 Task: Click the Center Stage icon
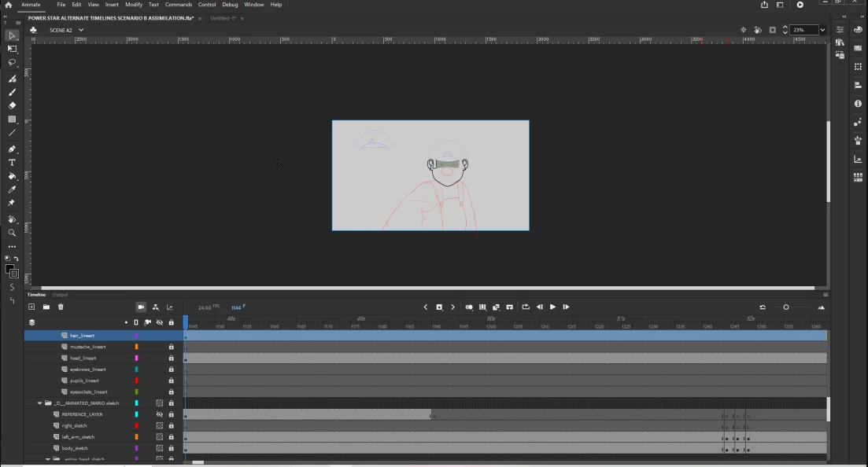click(744, 30)
